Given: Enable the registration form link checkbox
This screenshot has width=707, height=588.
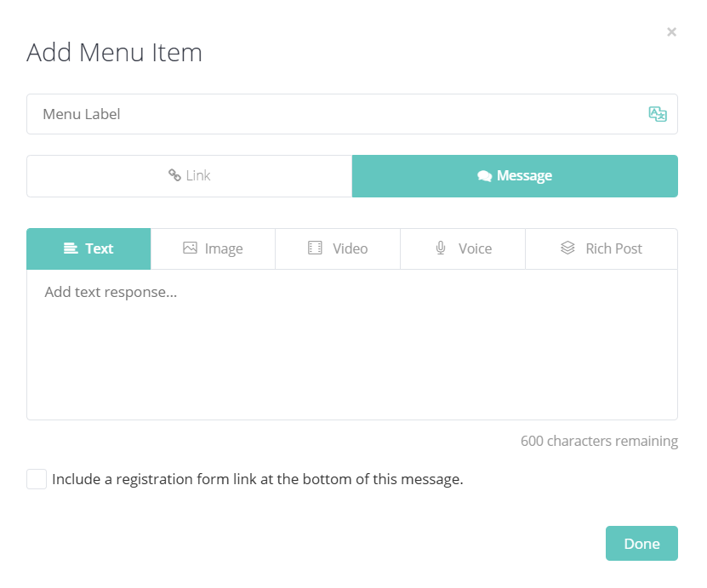Looking at the screenshot, I should pos(37,479).
